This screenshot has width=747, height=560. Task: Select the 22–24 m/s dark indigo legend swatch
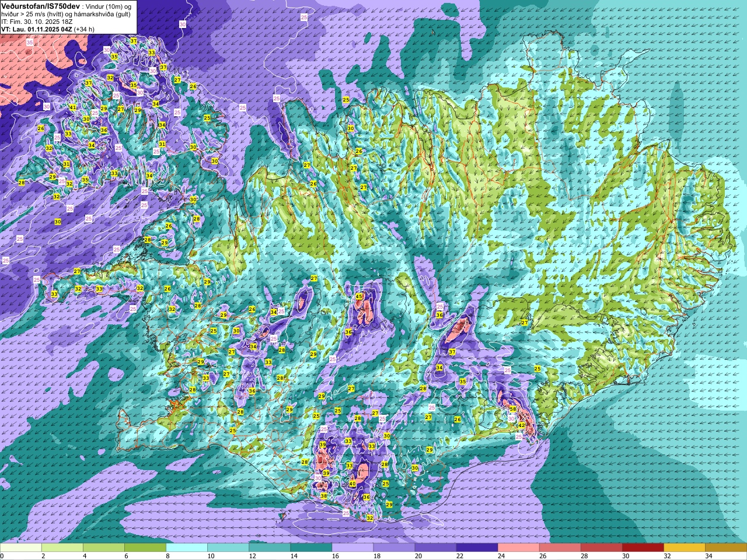coord(477,548)
